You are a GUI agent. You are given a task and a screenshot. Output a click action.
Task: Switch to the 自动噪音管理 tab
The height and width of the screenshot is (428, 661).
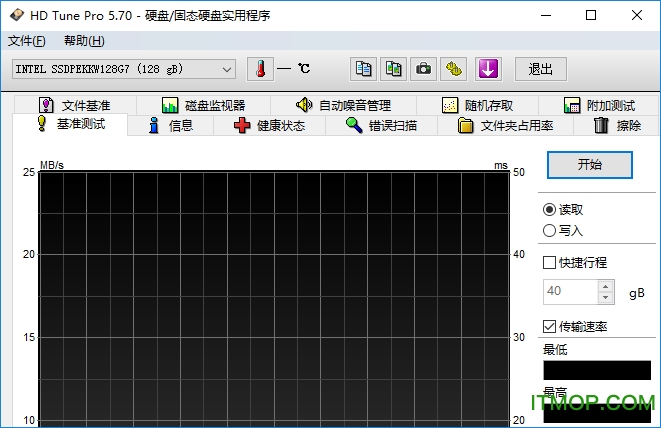[x=343, y=105]
